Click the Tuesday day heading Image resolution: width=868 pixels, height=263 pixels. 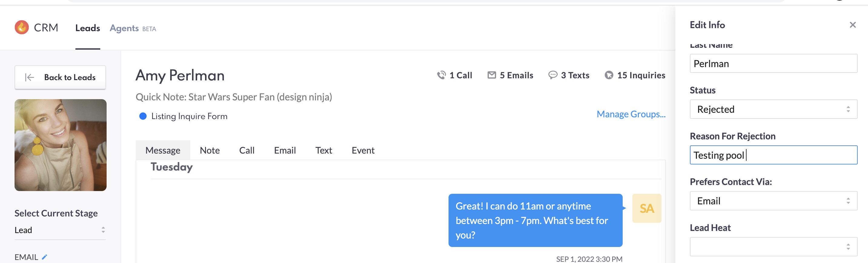(171, 167)
